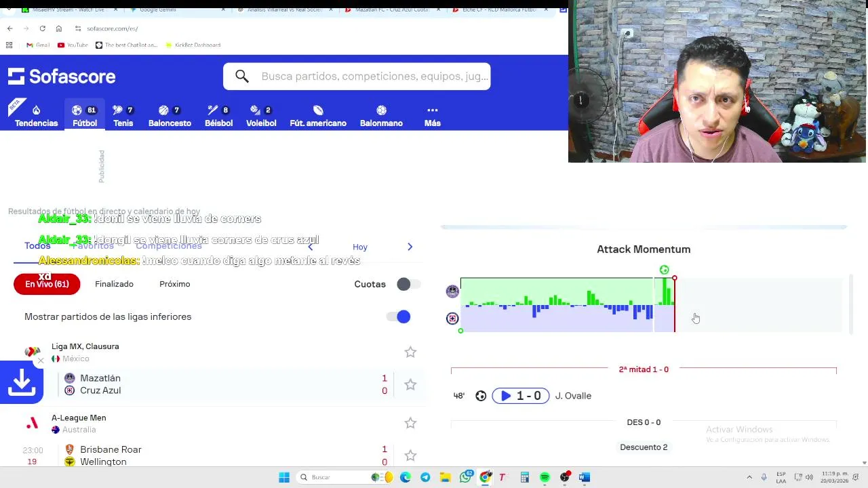This screenshot has width=868, height=488.
Task: Click the Mazatlán crest beside Attack Momentum
Action: tap(452, 291)
